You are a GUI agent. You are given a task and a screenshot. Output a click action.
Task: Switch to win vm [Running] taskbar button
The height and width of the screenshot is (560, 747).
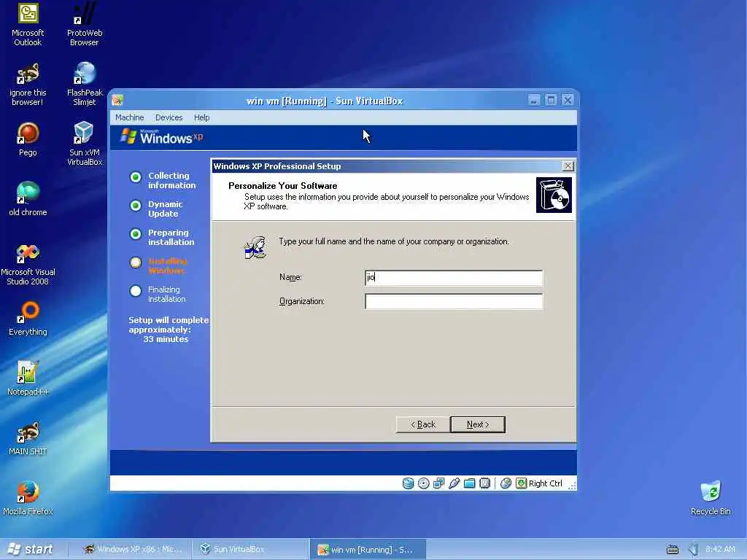pyautogui.click(x=368, y=549)
